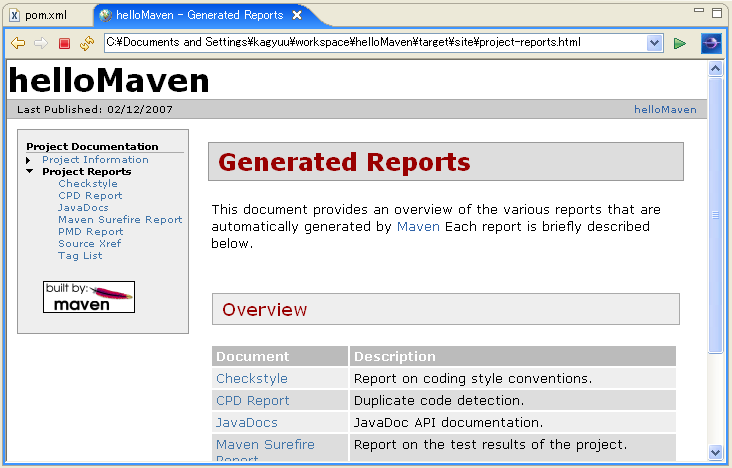Click the Eclipse globe icon in toolbar

pyautogui.click(x=711, y=43)
